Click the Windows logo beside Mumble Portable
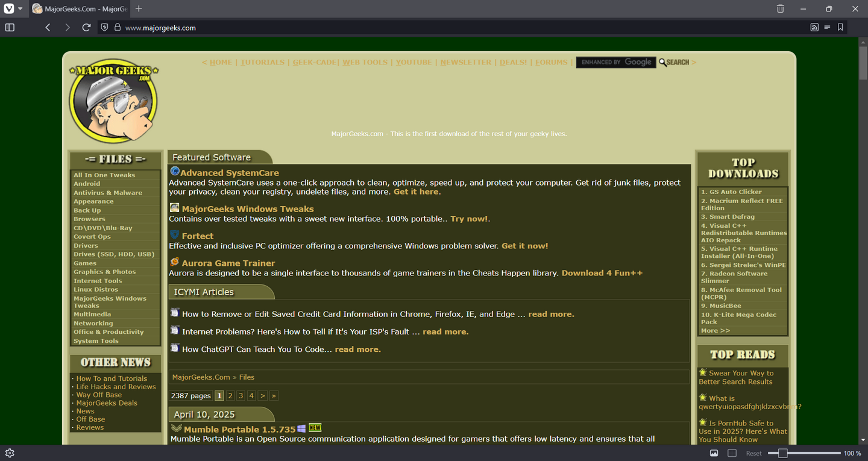The image size is (868, 461). click(301, 428)
